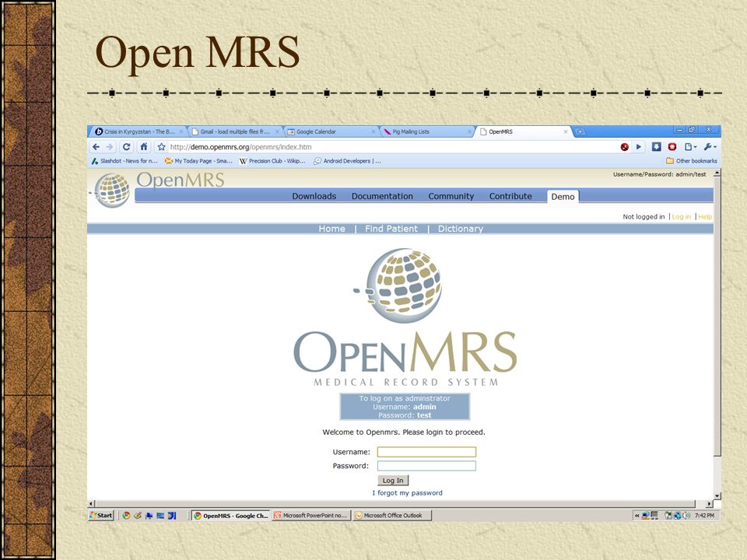Click the vertical scrollbar down arrow
Viewport: 747px width, 560px height.
[717, 495]
